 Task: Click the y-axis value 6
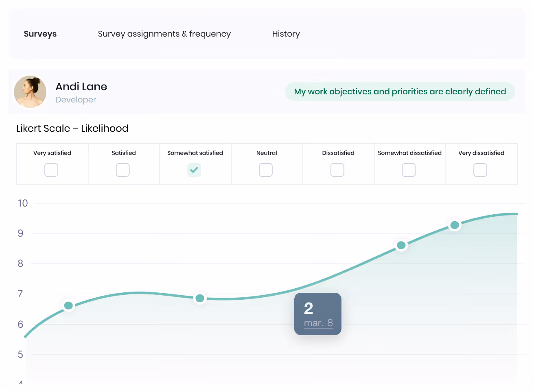coord(20,324)
